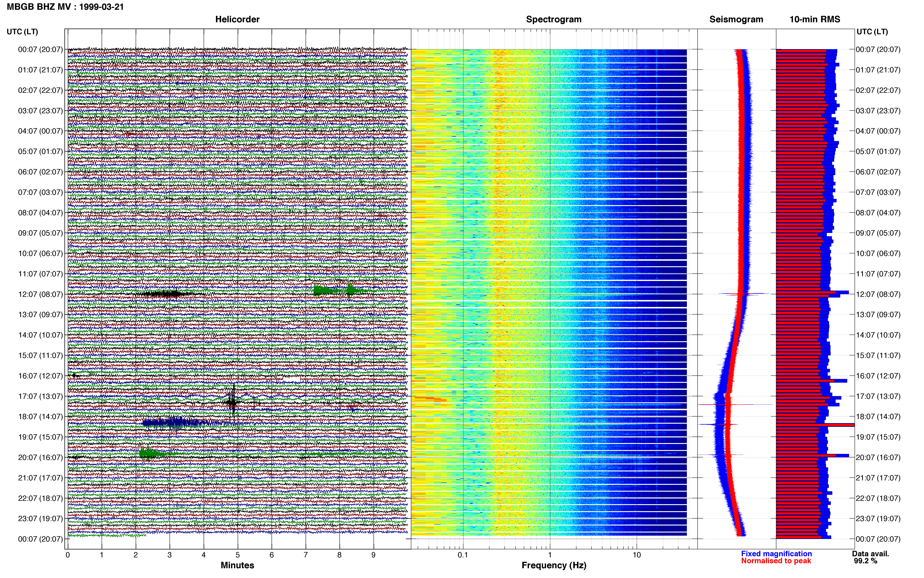The image size is (924, 578).
Task: Click the Minutes axis title
Action: click(x=237, y=565)
